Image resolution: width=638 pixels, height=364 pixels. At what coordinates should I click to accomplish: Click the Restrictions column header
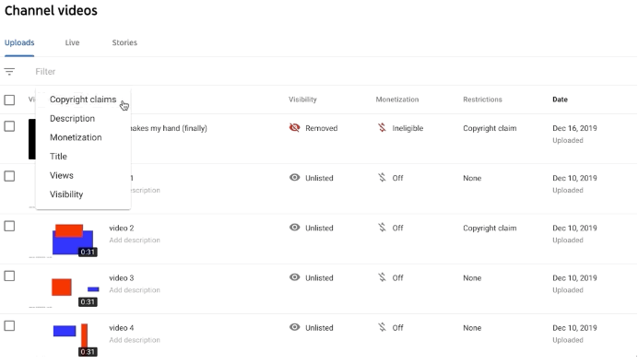[482, 100]
